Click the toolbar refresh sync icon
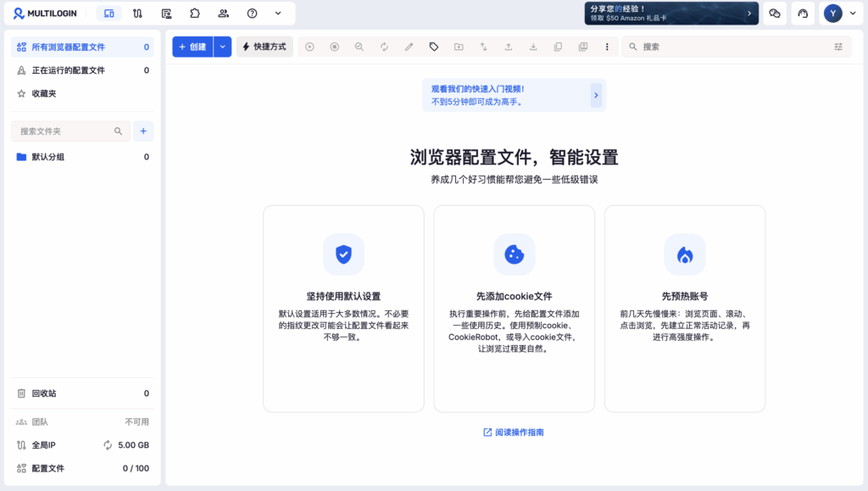The height and width of the screenshot is (491, 868). pos(384,47)
